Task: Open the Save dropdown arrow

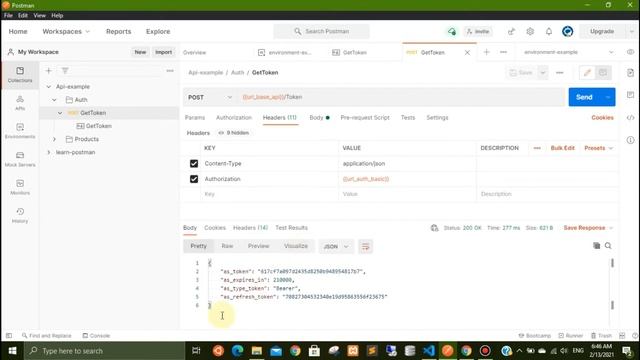Action: tap(543, 73)
